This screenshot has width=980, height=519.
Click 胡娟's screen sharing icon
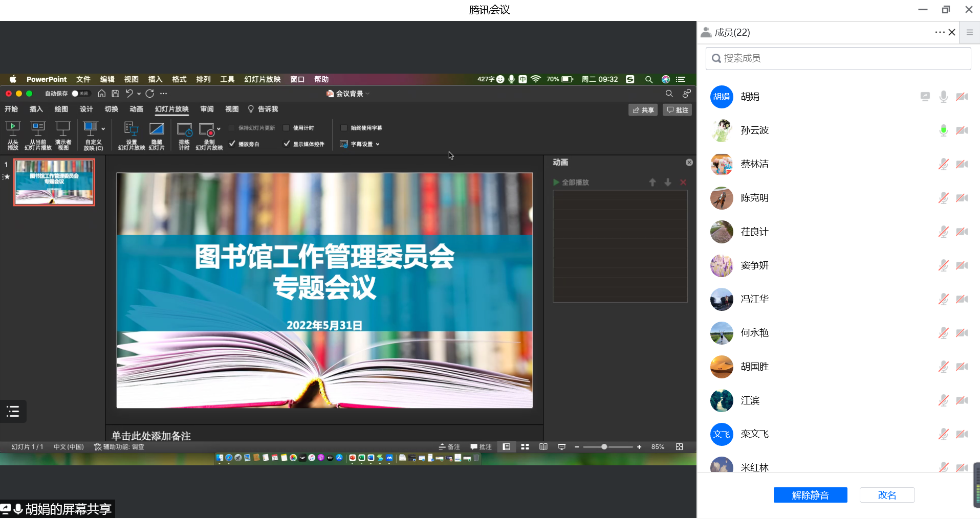(x=925, y=97)
